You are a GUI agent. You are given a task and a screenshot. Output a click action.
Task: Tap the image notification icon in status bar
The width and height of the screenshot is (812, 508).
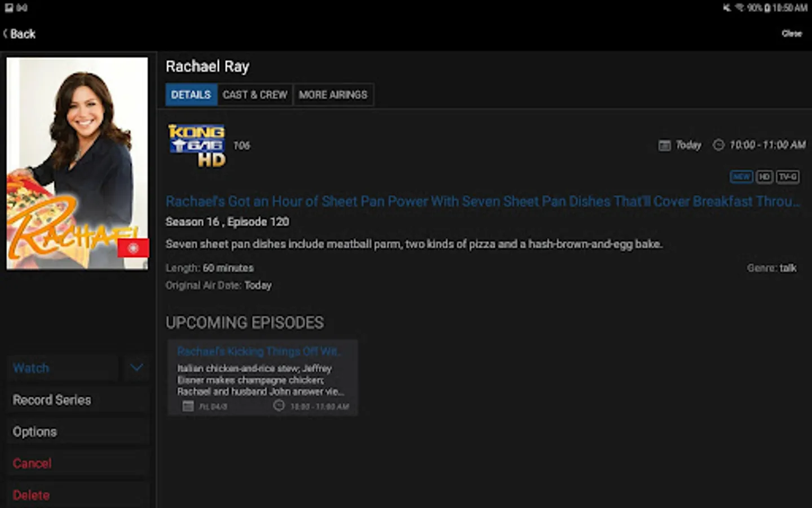click(x=9, y=8)
